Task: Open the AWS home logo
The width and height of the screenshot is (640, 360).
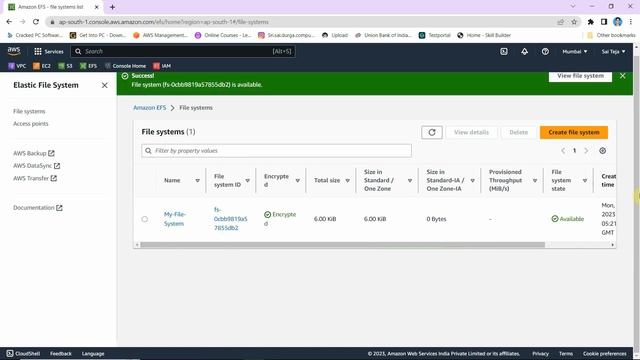Action: 14,51
